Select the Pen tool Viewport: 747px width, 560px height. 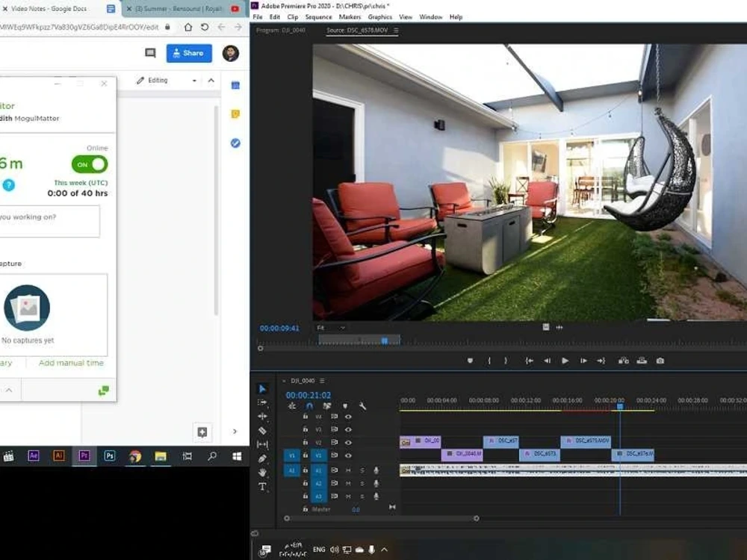pyautogui.click(x=262, y=458)
